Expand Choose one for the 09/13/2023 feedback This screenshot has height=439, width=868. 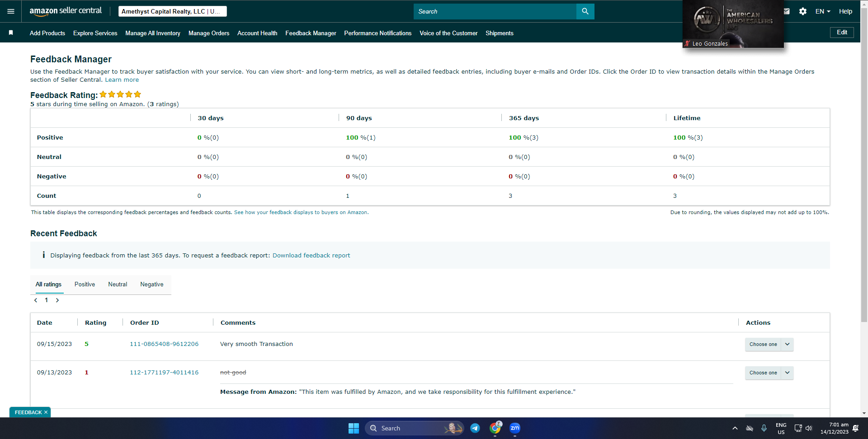pyautogui.click(x=769, y=373)
